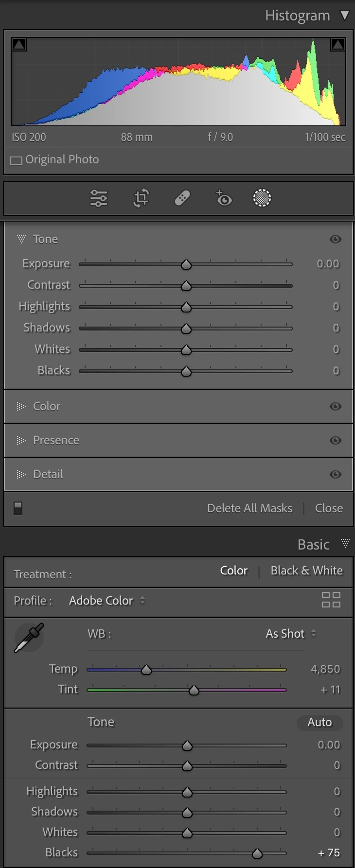Select the Healing bandage tool
355x868 pixels.
(x=182, y=198)
